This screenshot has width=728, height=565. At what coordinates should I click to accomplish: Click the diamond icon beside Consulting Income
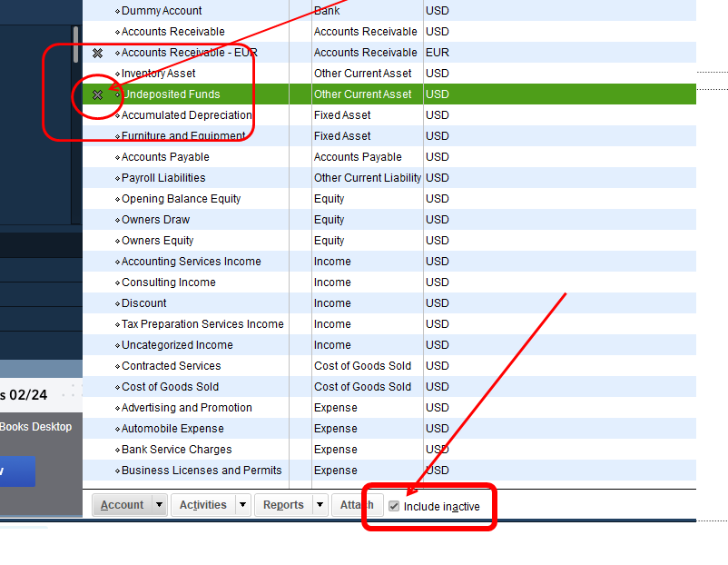115,282
